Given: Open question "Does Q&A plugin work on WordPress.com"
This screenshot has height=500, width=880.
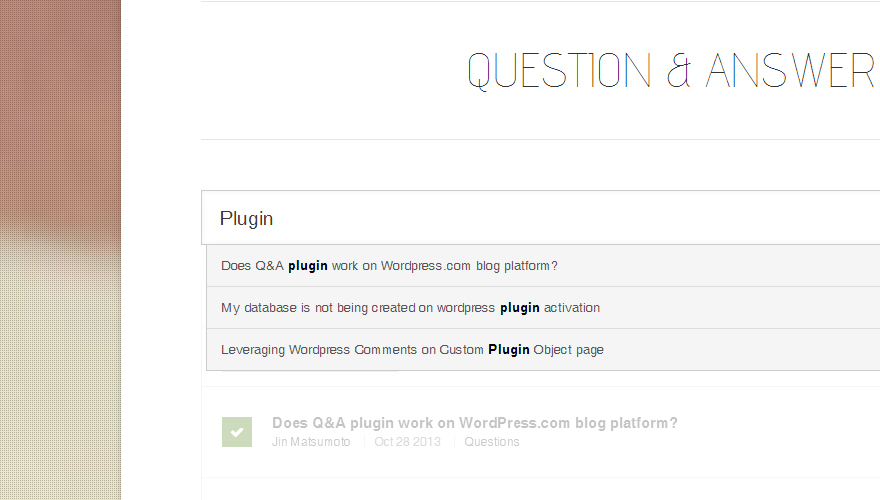Looking at the screenshot, I should click(x=475, y=423).
